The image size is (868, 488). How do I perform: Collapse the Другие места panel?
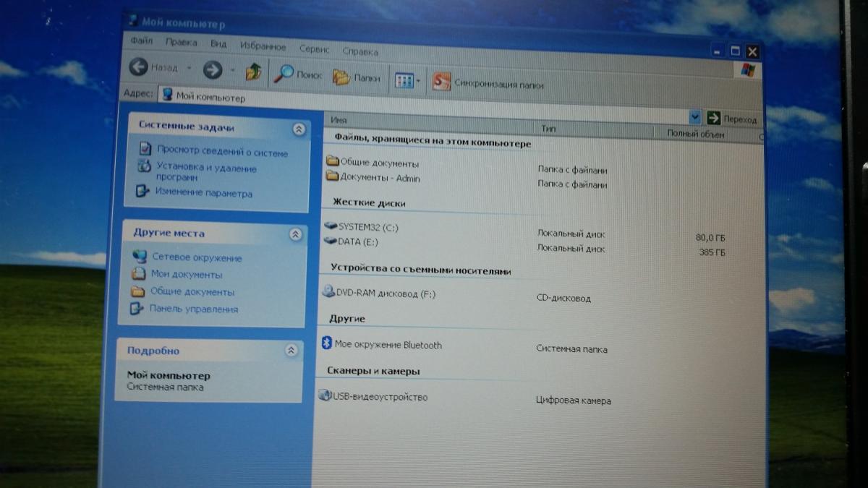(x=295, y=235)
